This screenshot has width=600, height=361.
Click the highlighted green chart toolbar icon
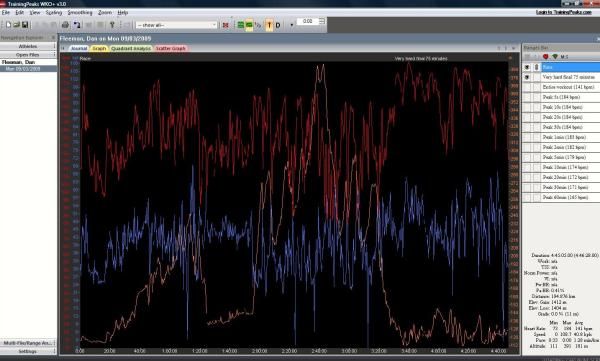coord(249,25)
